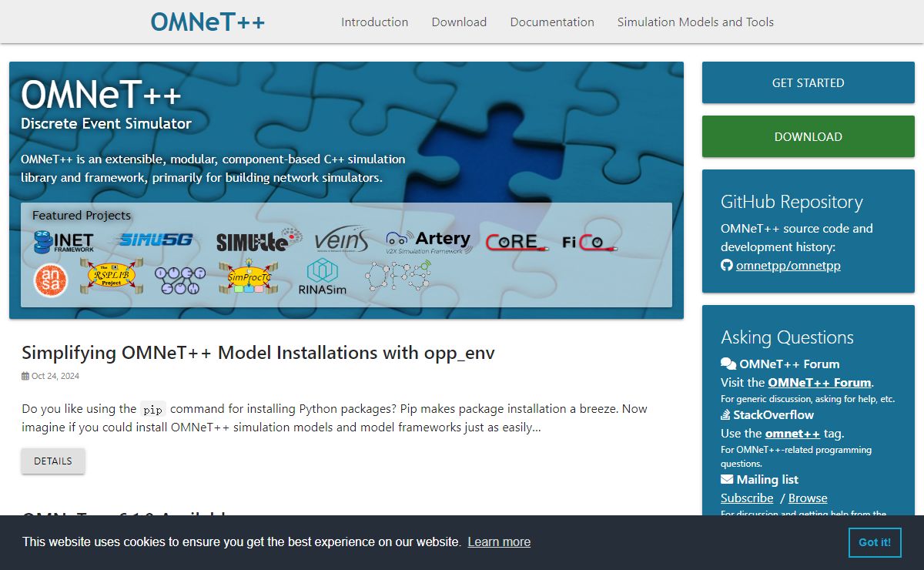Open Simulation Models and Tools menu
The width and height of the screenshot is (924, 570).
tap(695, 22)
